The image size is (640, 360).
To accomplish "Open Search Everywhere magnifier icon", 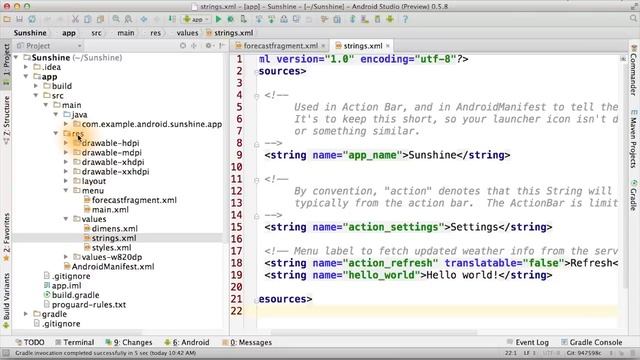I will [x=633, y=18].
